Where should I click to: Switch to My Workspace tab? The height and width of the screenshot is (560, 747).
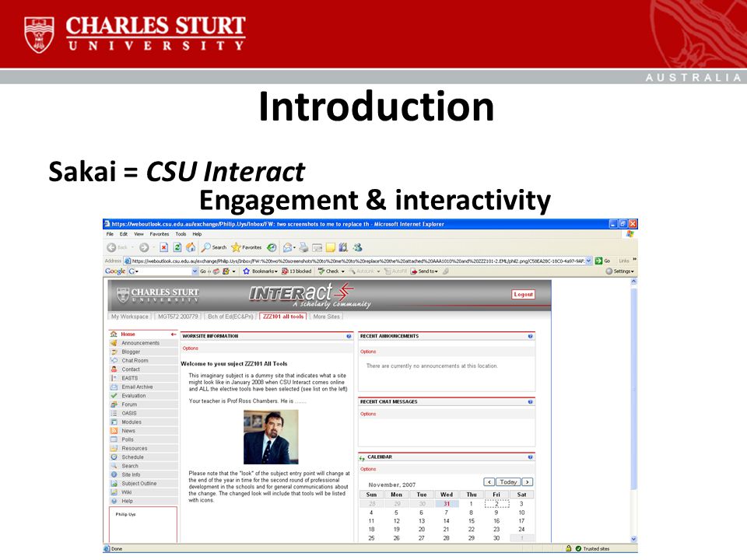click(130, 317)
